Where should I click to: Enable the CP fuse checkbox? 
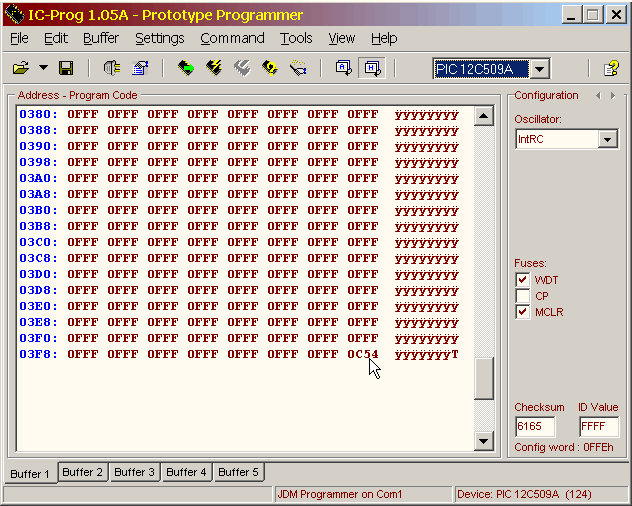(x=523, y=296)
